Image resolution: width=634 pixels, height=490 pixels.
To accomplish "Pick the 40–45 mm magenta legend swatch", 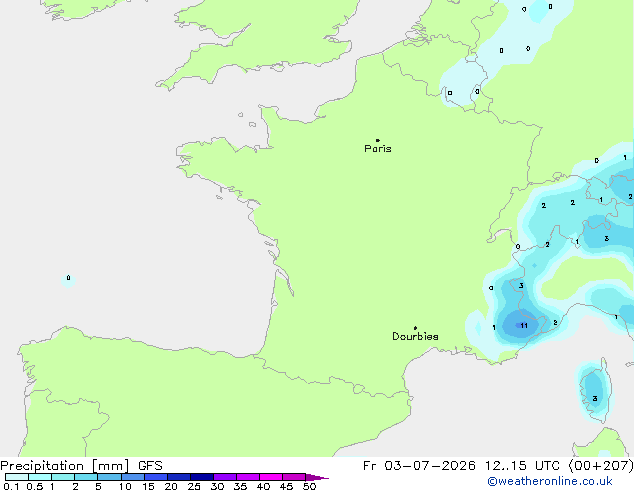I will 271,477.
